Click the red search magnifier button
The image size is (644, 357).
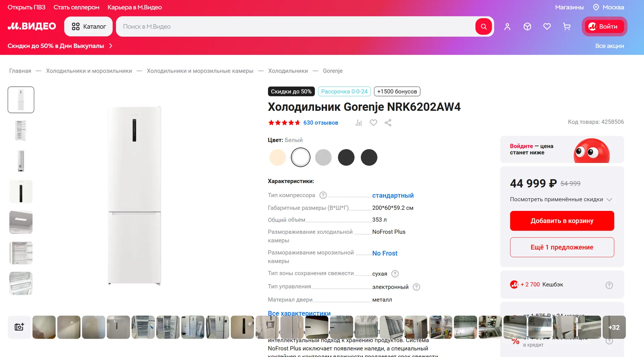[484, 27]
